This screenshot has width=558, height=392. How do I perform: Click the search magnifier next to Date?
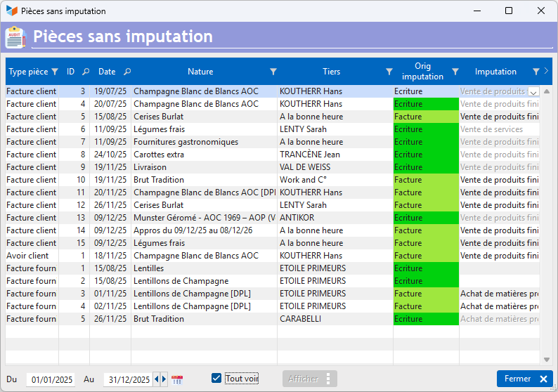[x=127, y=72]
